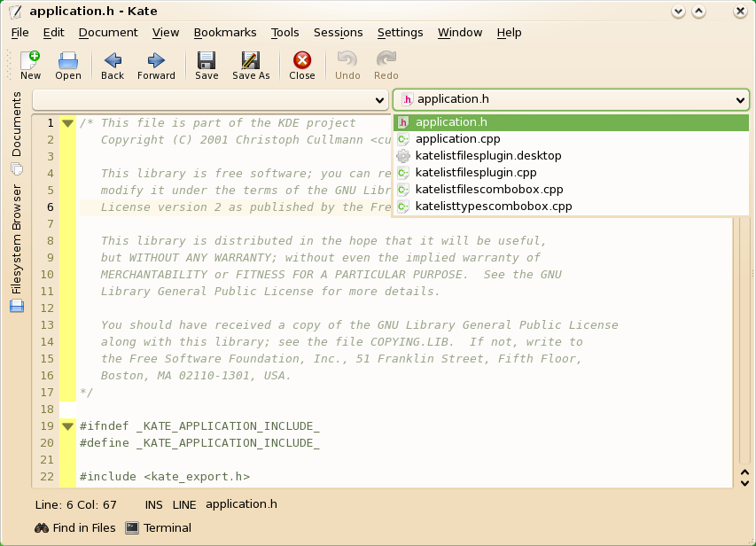
Task: Select katelisttypescombobox.cpp in the list
Action: click(x=571, y=207)
